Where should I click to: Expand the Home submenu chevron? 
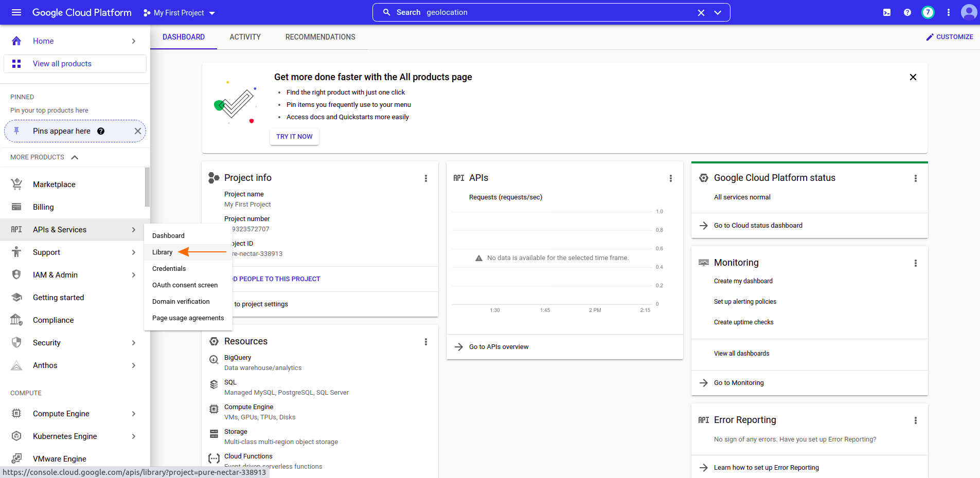[134, 41]
